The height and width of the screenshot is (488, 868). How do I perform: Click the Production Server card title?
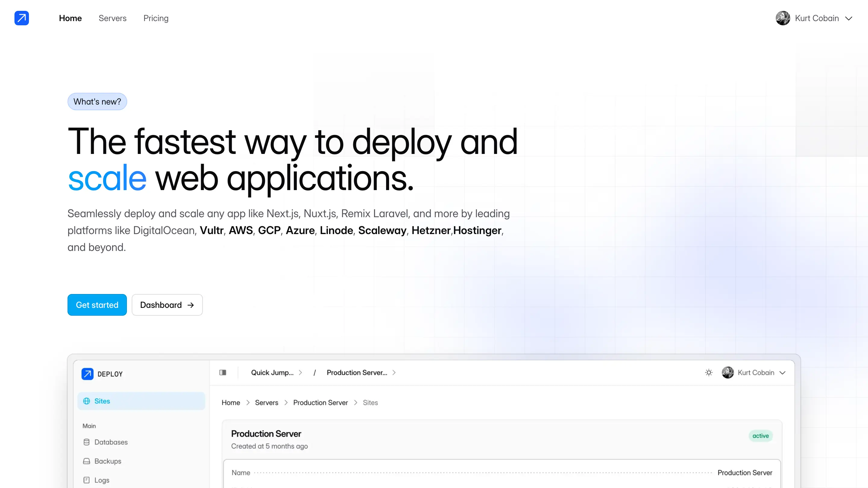click(x=266, y=434)
